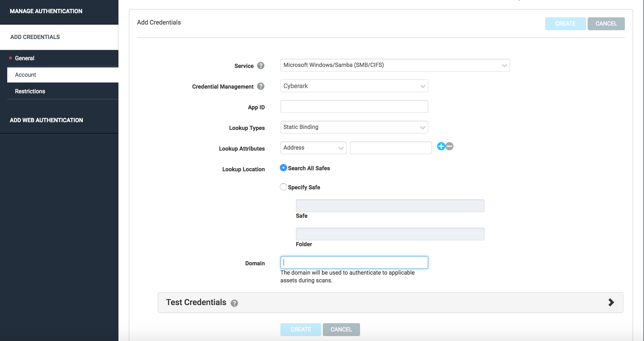This screenshot has width=644, height=341.
Task: Open the Lookup Types dropdown
Action: (354, 127)
